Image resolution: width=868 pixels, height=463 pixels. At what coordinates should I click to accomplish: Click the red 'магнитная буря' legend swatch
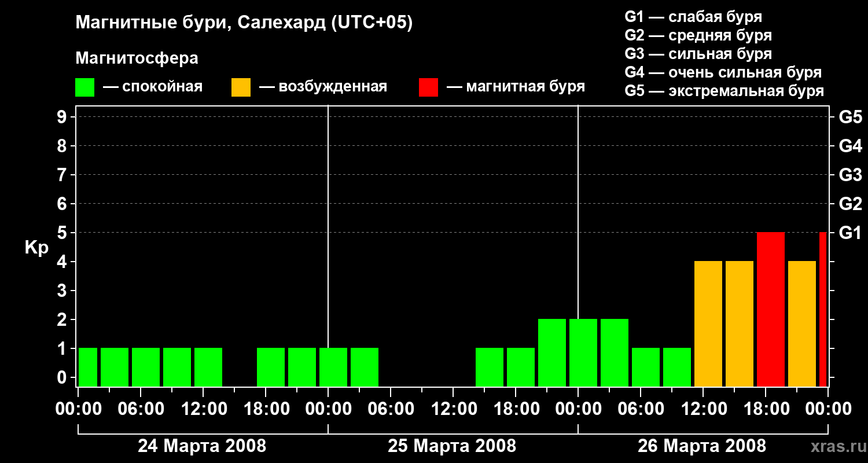[x=429, y=87]
